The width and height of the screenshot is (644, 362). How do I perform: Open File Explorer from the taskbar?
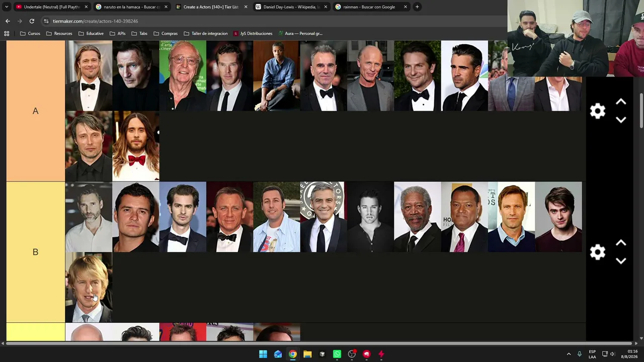[307, 354]
